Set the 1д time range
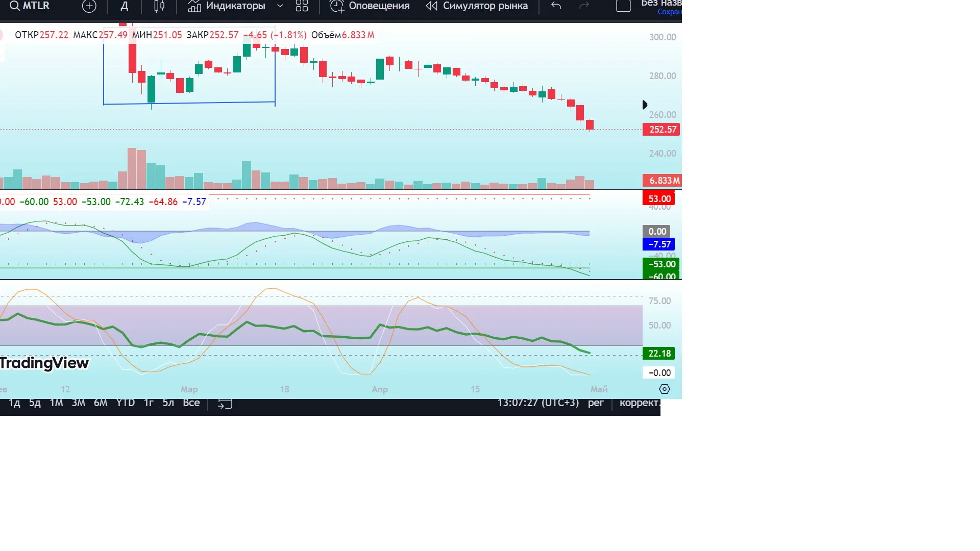The width and height of the screenshot is (980, 551). (14, 403)
